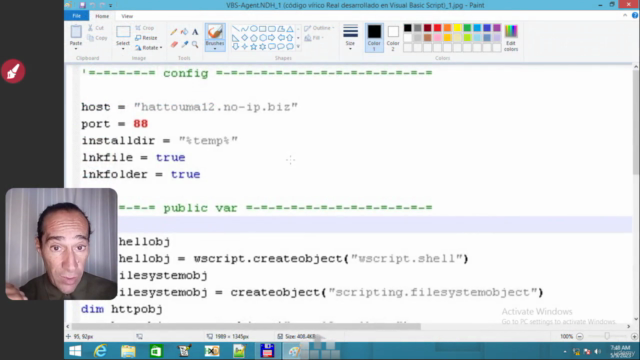
Task: Click the Crop button
Action: 145,28
